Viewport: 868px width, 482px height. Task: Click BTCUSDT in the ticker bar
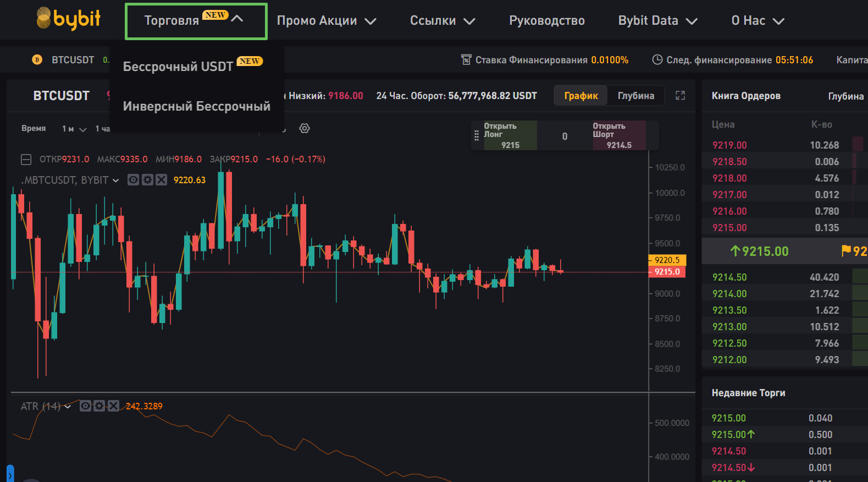tap(73, 60)
